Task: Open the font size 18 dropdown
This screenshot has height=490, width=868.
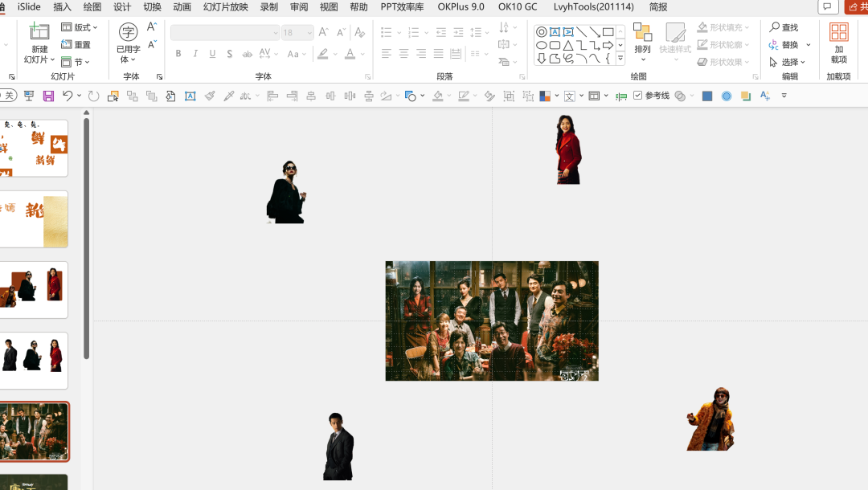Action: (x=298, y=33)
